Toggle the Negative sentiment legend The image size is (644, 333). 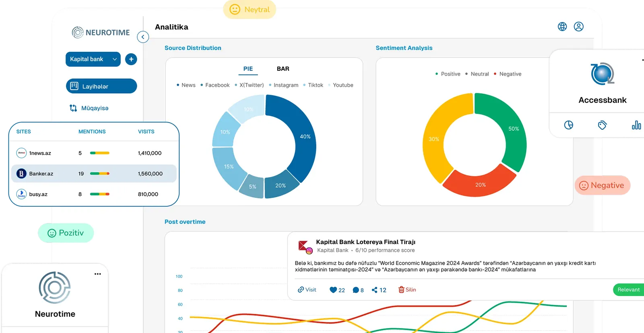point(508,74)
